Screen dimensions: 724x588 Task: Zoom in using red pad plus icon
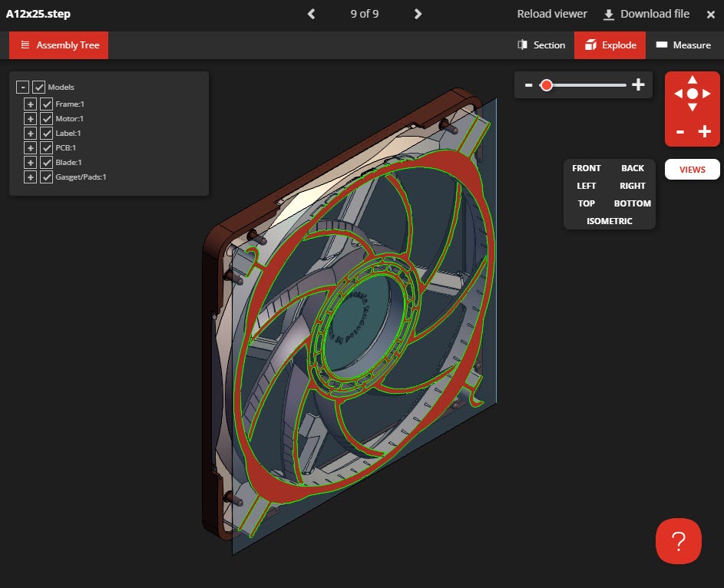pos(705,131)
